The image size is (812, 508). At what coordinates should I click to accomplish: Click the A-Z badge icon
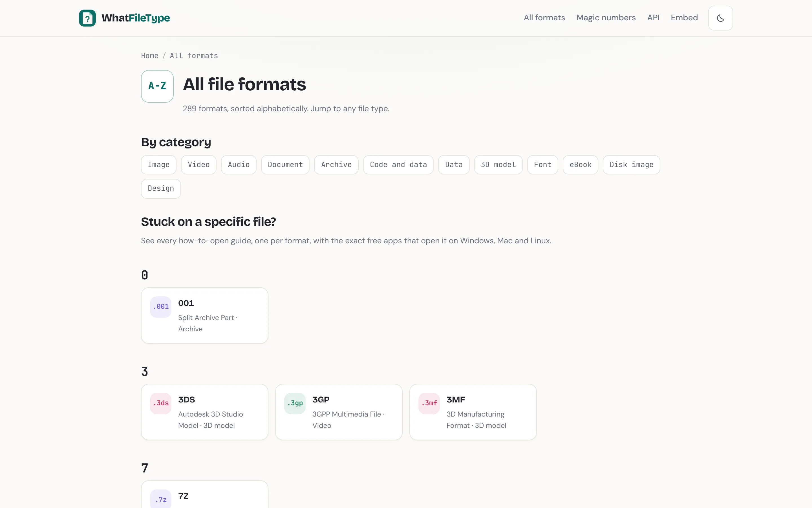click(157, 86)
